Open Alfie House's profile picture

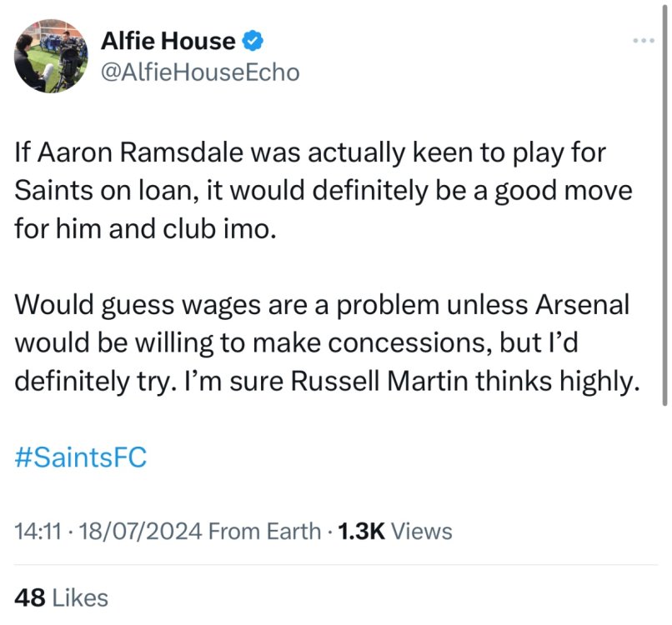pyautogui.click(x=48, y=57)
